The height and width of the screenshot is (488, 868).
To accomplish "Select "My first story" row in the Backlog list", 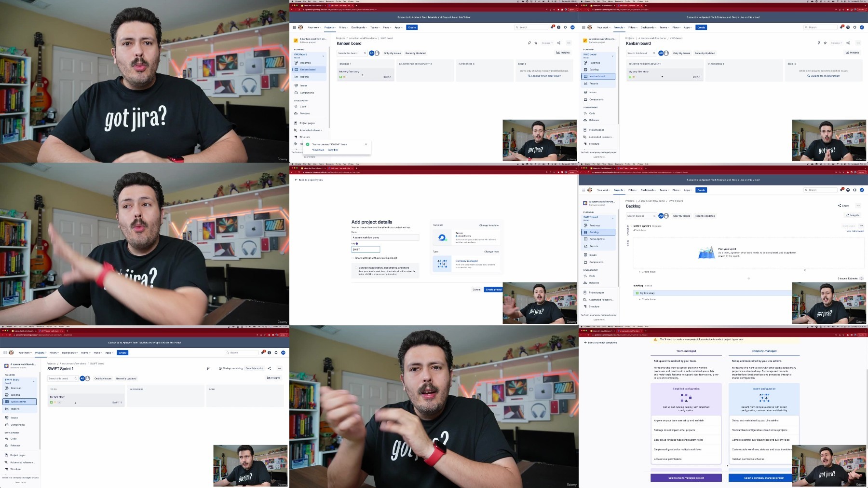I will (712, 293).
